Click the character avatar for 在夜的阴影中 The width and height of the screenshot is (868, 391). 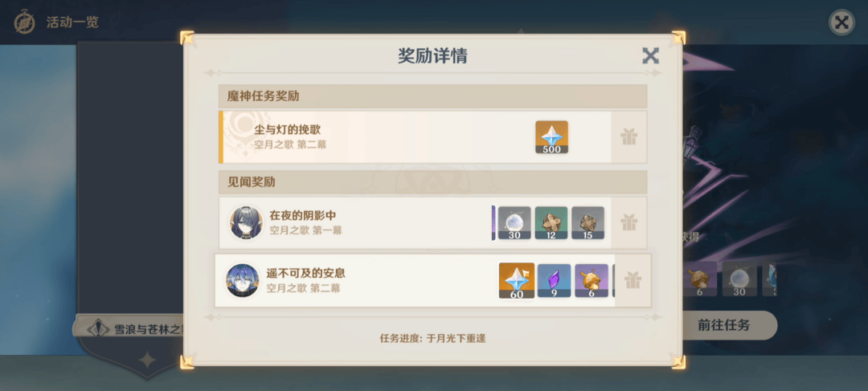pyautogui.click(x=246, y=223)
